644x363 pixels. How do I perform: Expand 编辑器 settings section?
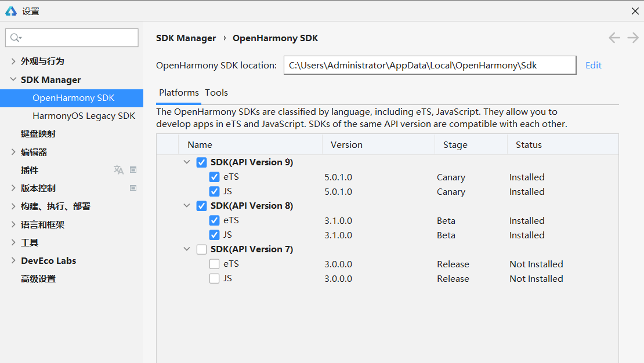[13, 152]
